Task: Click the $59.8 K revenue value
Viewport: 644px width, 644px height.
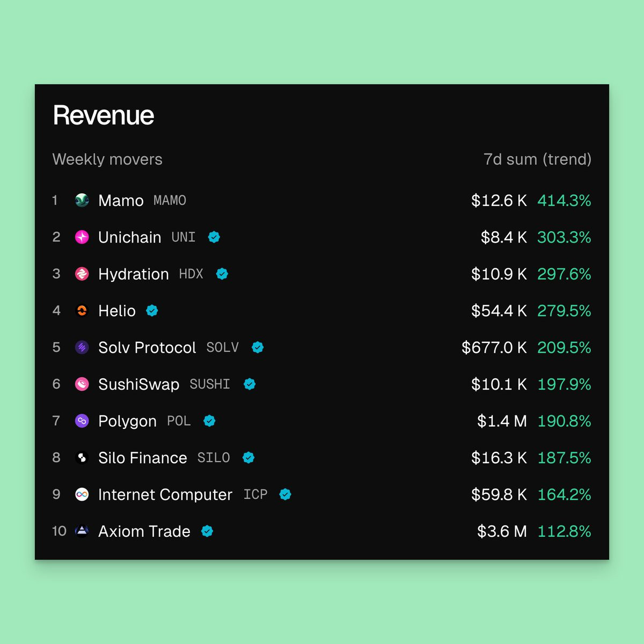Action: pyautogui.click(x=499, y=495)
